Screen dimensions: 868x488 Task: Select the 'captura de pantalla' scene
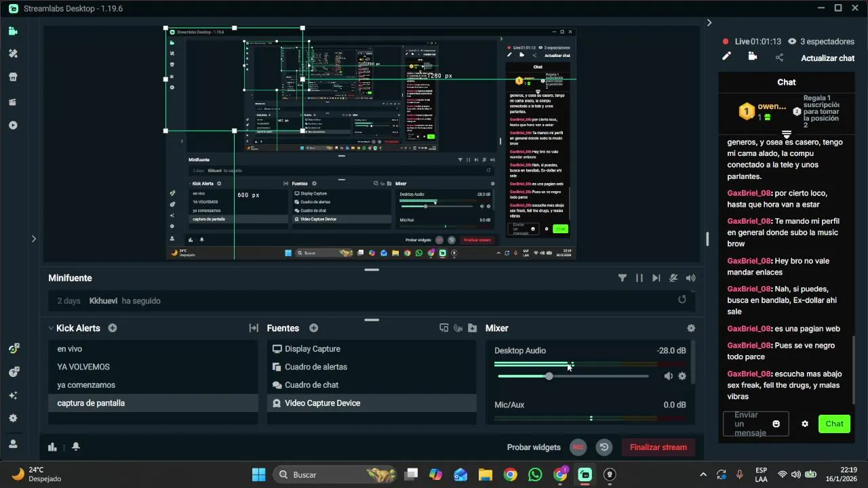(153, 403)
